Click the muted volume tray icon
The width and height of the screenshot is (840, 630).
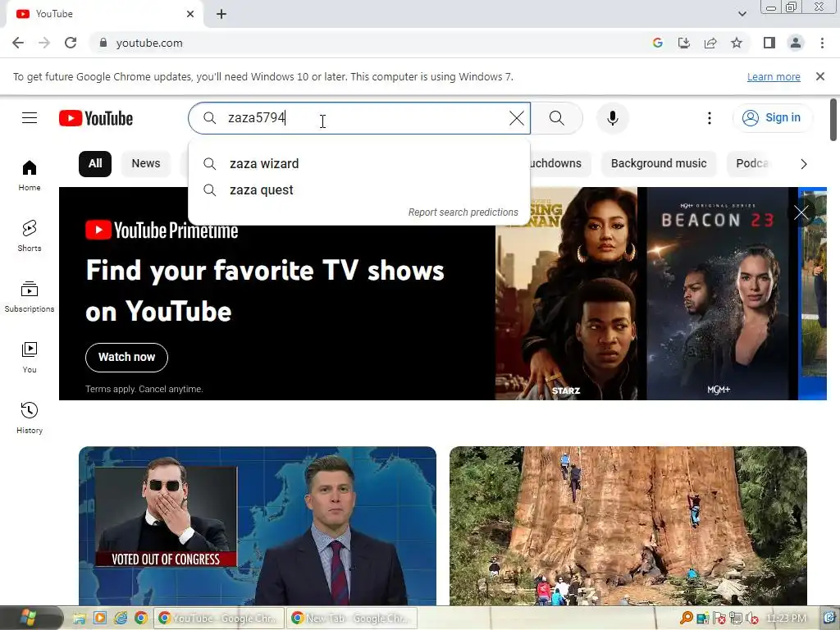(751, 619)
